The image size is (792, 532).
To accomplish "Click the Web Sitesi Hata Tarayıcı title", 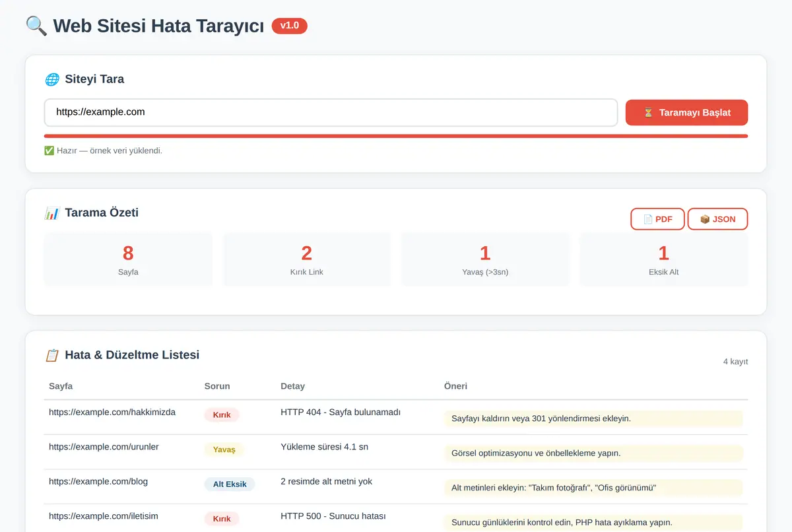I will (158, 26).
